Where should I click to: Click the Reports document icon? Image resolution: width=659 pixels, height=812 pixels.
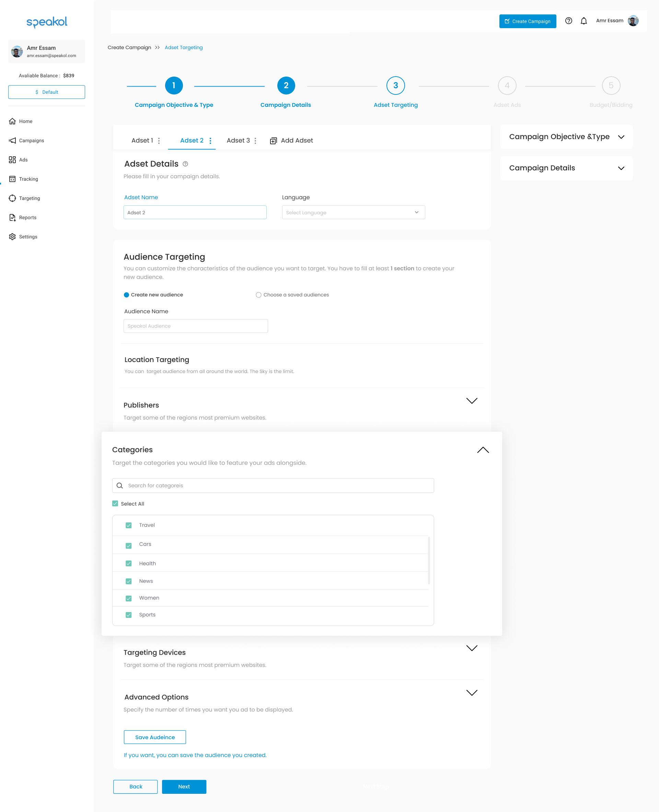pos(12,218)
